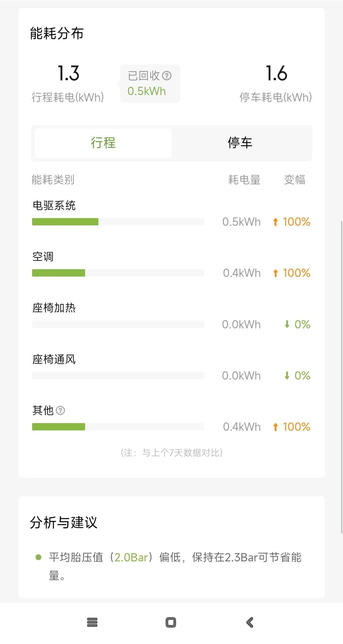
Task: Tap the orange up arrow for 空调
Action: [275, 273]
